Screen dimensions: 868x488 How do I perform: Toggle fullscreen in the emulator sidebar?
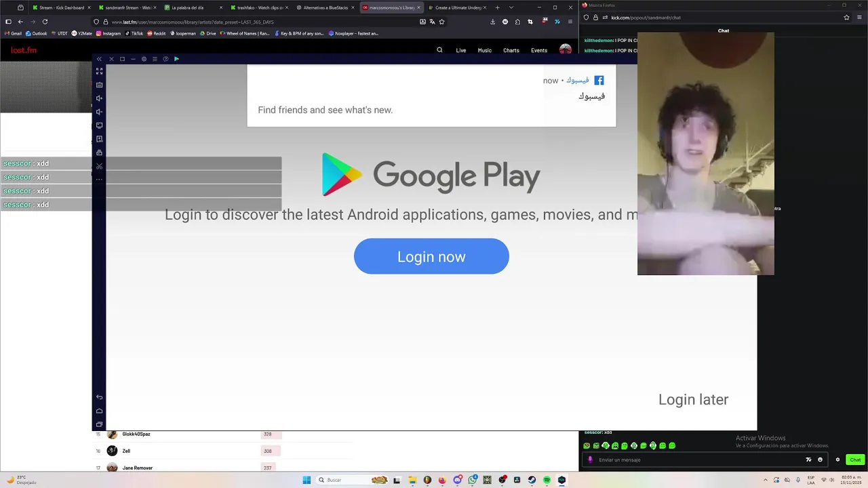point(99,71)
